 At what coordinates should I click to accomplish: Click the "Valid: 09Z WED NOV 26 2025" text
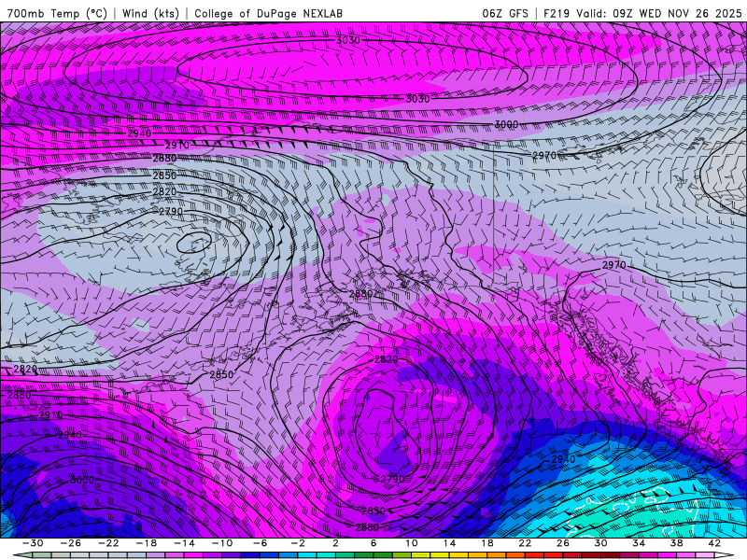(x=659, y=13)
